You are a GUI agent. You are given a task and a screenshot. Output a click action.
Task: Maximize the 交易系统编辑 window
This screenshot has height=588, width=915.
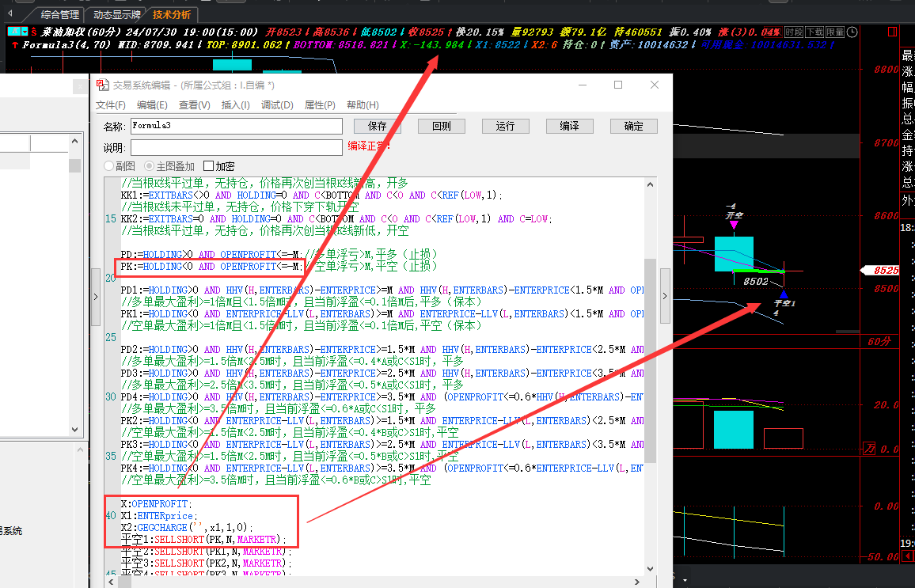click(618, 85)
